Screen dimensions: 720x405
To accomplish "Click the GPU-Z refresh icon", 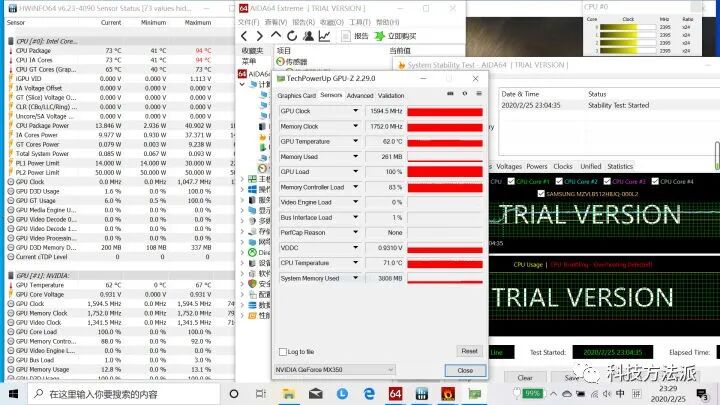I will [x=465, y=93].
